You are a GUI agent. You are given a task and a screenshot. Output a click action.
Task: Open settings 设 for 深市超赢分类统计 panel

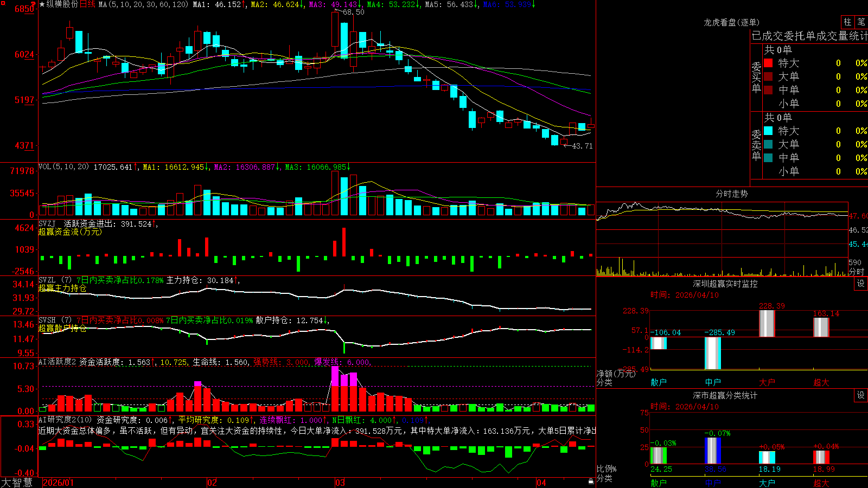click(860, 395)
